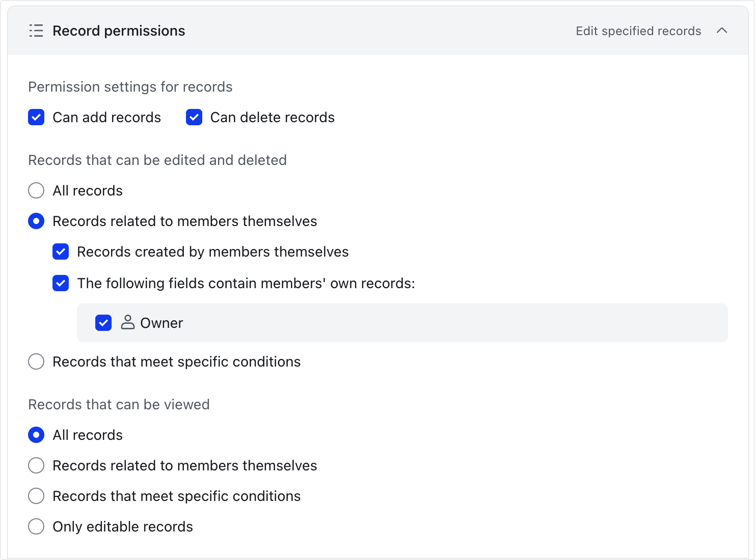Choose Records that meet specific conditions for editing
This screenshot has width=755, height=560.
point(36,361)
